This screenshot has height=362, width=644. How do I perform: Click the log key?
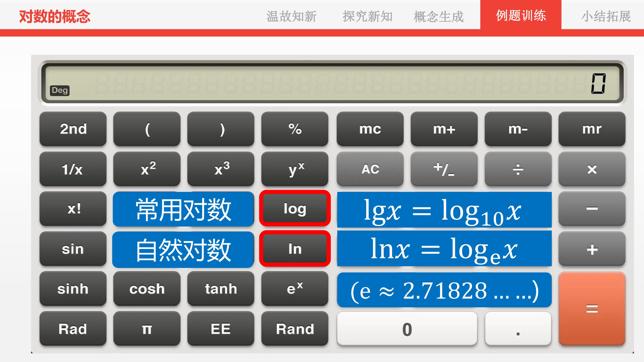point(295,208)
